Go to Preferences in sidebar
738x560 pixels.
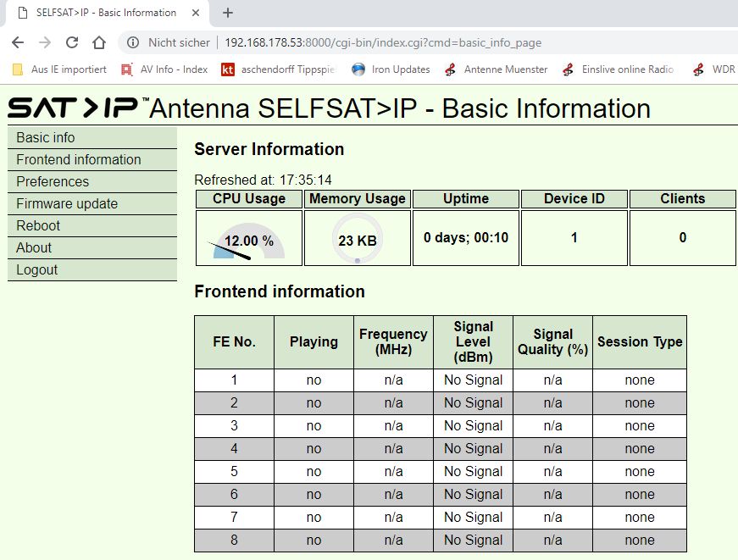(53, 181)
